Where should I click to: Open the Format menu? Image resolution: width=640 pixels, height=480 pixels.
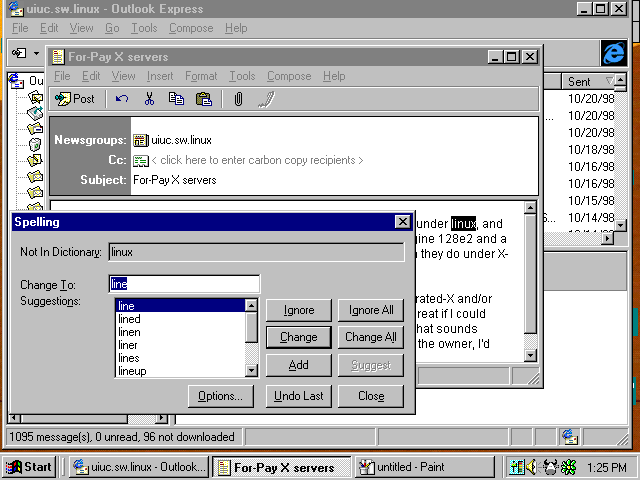pos(201,76)
